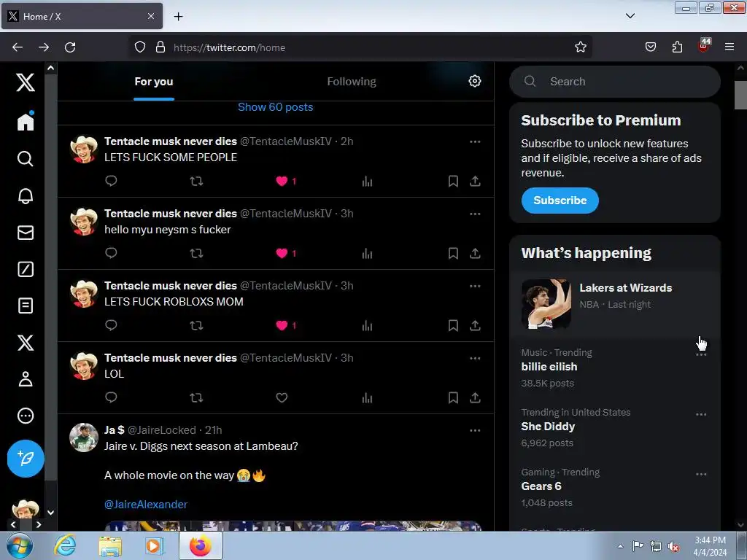Compose a new post with the feather button
The height and width of the screenshot is (560, 747).
tap(26, 459)
